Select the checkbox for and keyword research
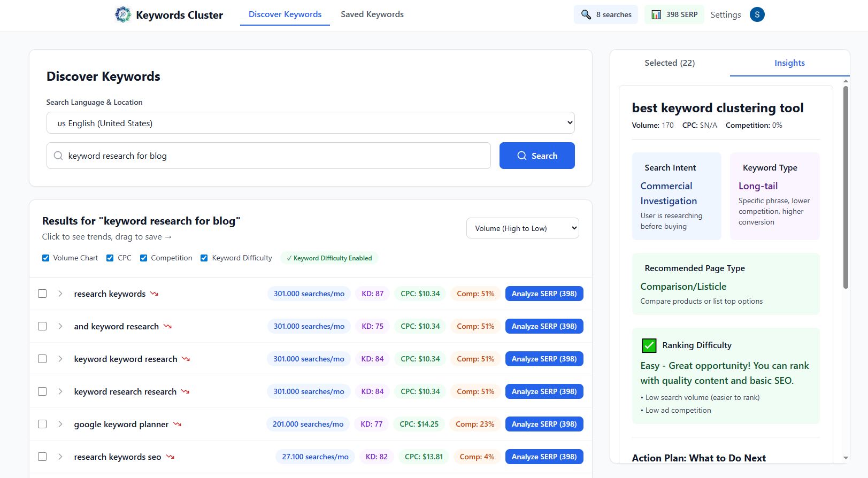 click(x=42, y=326)
